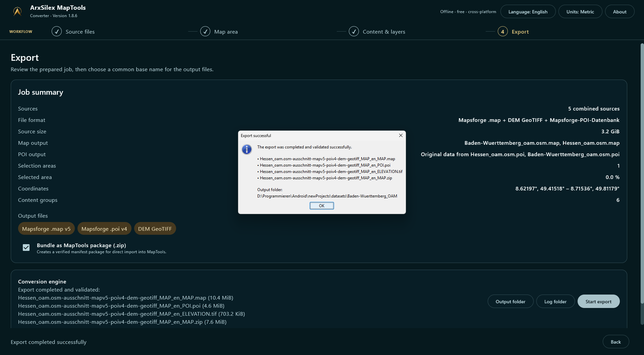The image size is (644, 355).
Task: Click the Source files step checkmark icon
Action: point(57,32)
